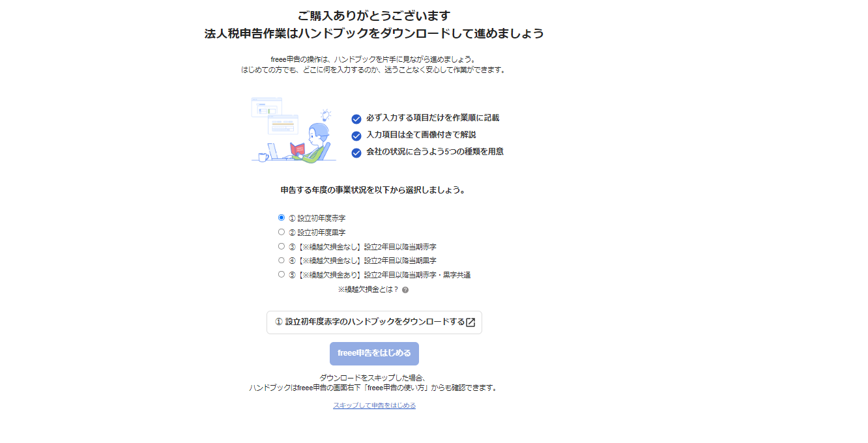This screenshot has height=443, width=868.
Task: Click the text ダウンロードをスキップした場合、
Action: 374,378
